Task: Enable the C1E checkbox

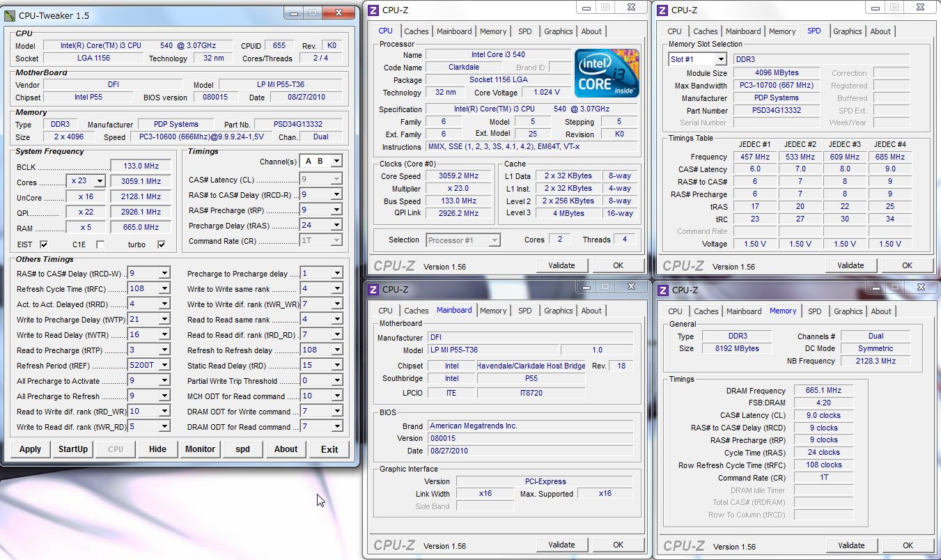Action: coord(100,244)
